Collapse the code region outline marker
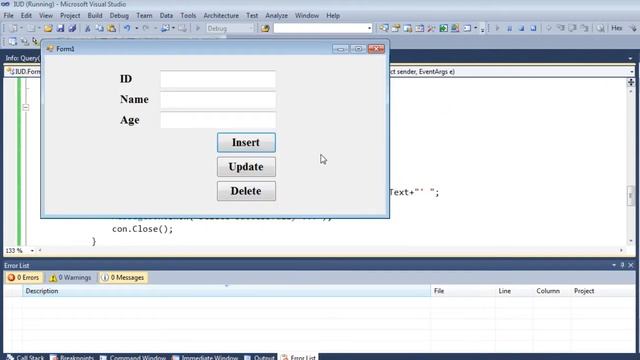This screenshot has width=640, height=360. [26, 107]
